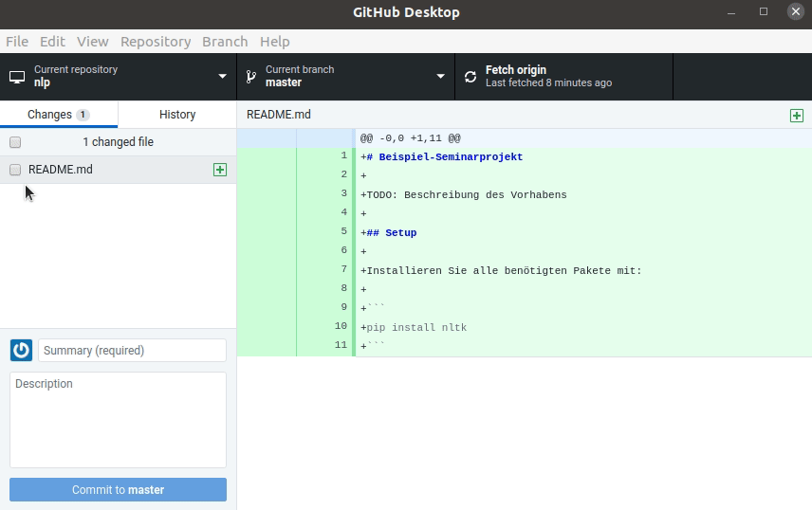
Task: Open the Help menu
Action: click(x=274, y=42)
